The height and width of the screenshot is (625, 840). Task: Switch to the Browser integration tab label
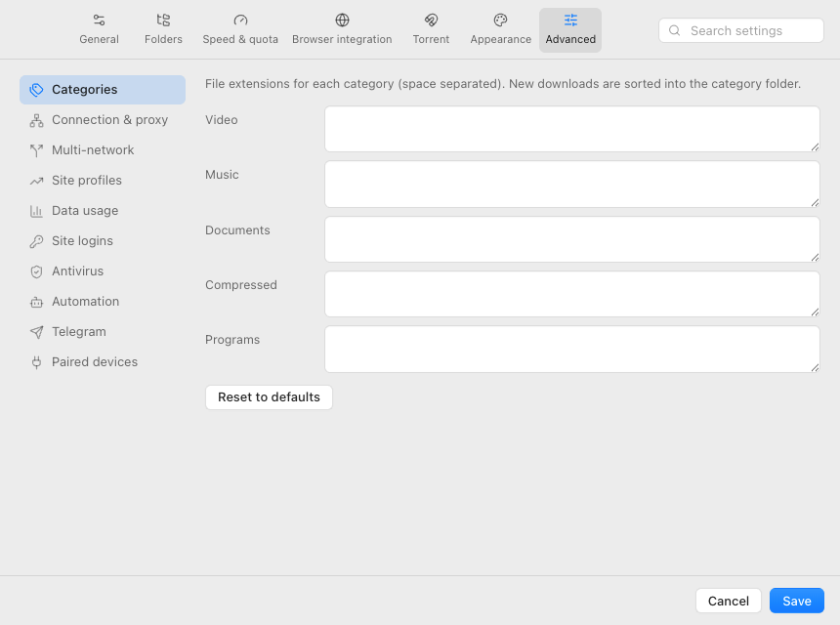point(342,39)
